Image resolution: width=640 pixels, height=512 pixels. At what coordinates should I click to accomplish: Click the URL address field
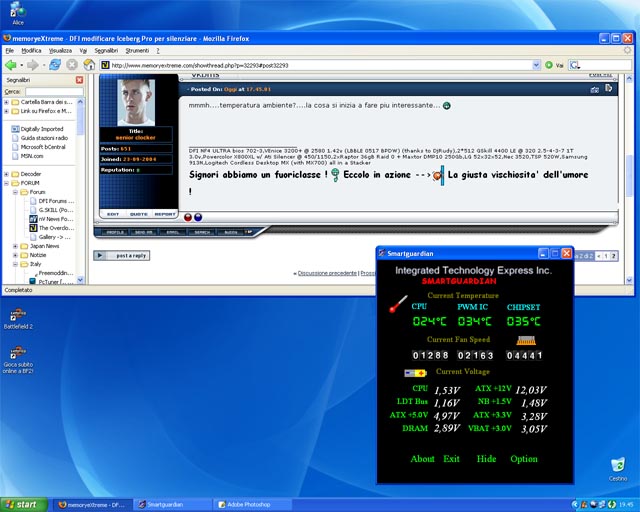pos(321,65)
